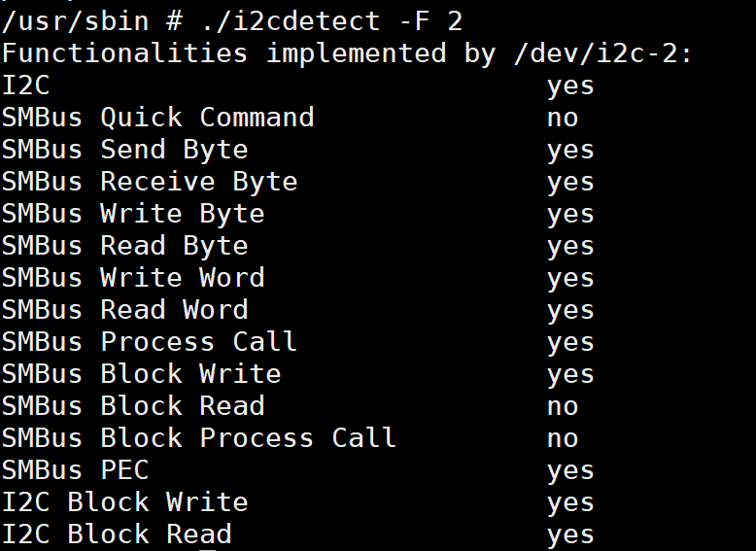The width and height of the screenshot is (756, 551).
Task: Click the SMBus Write Word text
Action: (x=133, y=278)
